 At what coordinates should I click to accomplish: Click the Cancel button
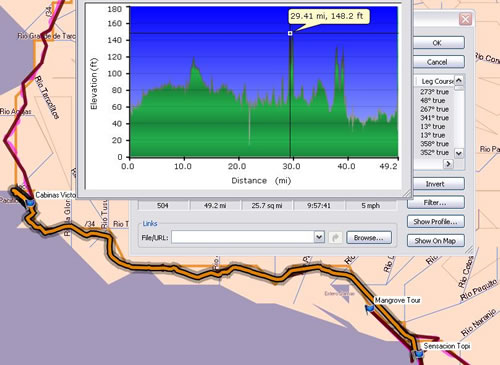pos(437,62)
